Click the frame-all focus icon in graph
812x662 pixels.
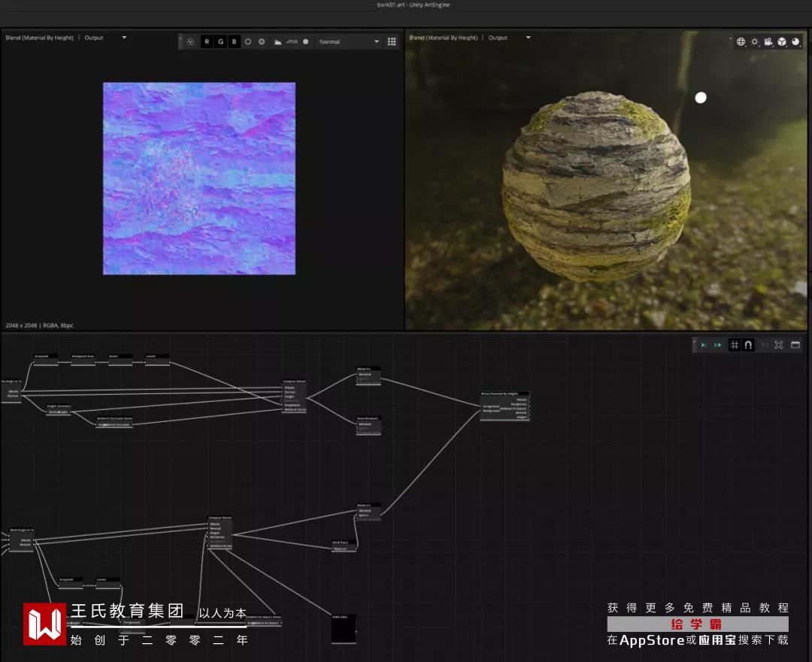(778, 345)
